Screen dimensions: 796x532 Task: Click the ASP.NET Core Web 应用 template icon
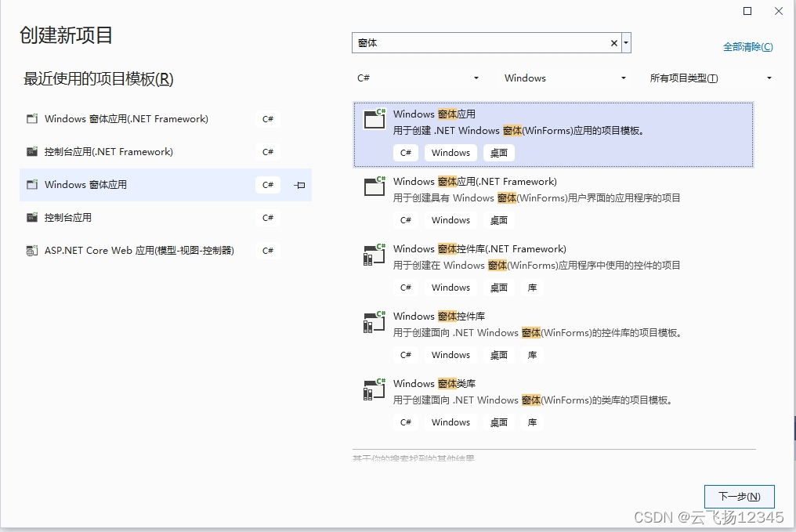click(x=32, y=251)
